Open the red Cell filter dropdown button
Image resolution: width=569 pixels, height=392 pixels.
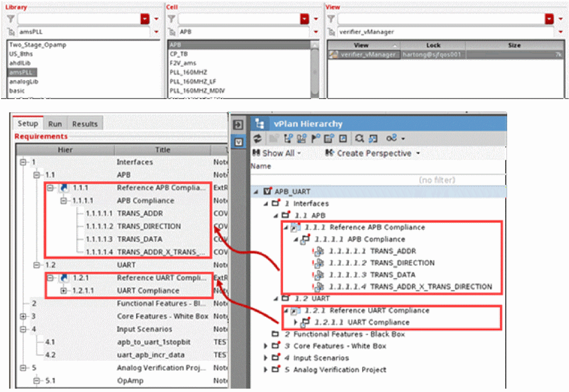point(305,19)
